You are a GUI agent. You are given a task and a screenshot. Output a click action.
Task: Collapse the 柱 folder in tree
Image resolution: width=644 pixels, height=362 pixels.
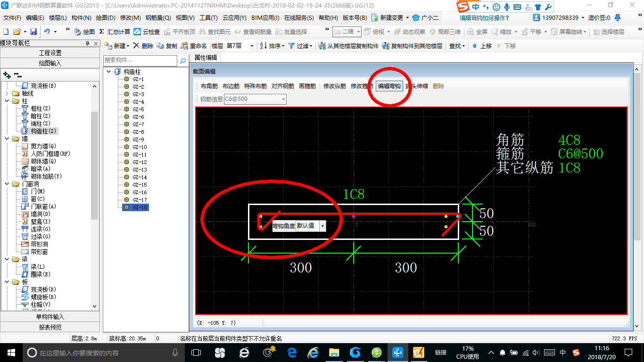(x=7, y=101)
